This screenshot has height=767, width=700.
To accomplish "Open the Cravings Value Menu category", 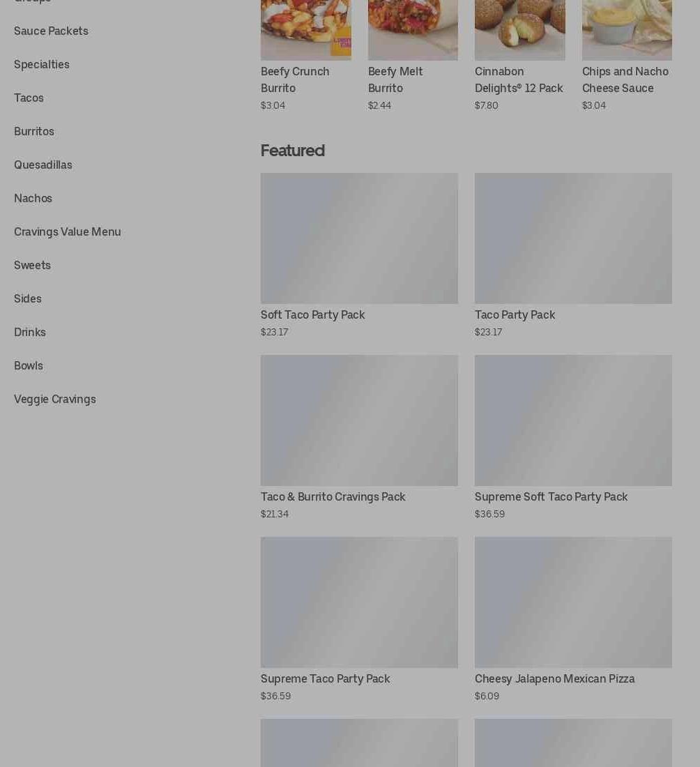I will pos(68,232).
